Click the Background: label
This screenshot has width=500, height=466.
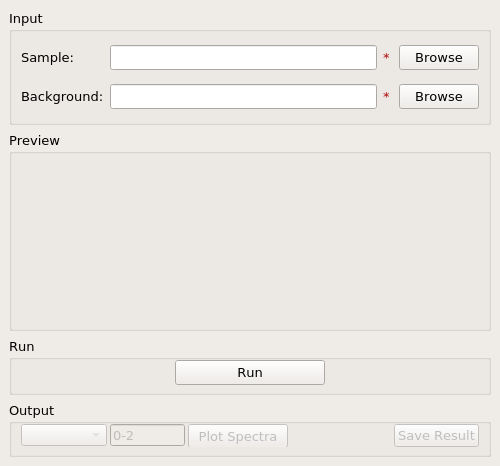62,97
